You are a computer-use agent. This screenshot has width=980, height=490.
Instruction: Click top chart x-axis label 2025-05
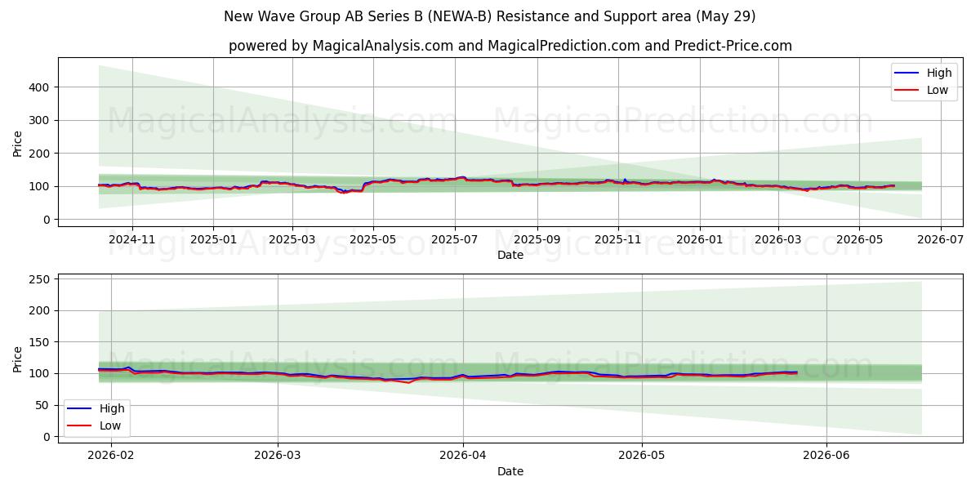pyautogui.click(x=373, y=240)
